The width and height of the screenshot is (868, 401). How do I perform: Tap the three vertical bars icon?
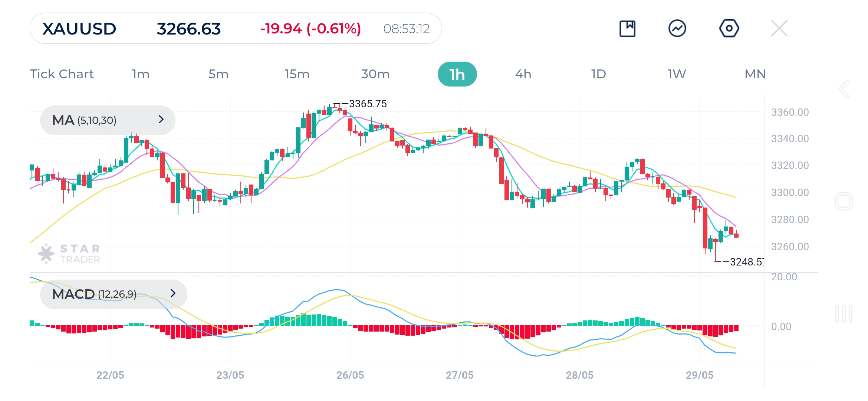pyautogui.click(x=844, y=314)
